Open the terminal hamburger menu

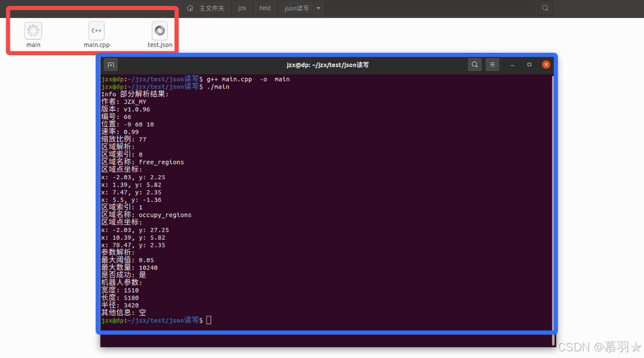(492, 65)
